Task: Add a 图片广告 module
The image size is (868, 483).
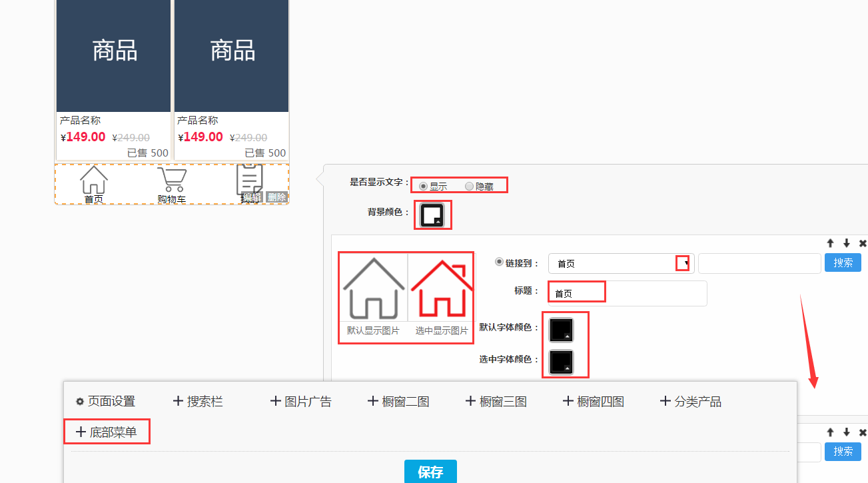Action: (x=300, y=402)
